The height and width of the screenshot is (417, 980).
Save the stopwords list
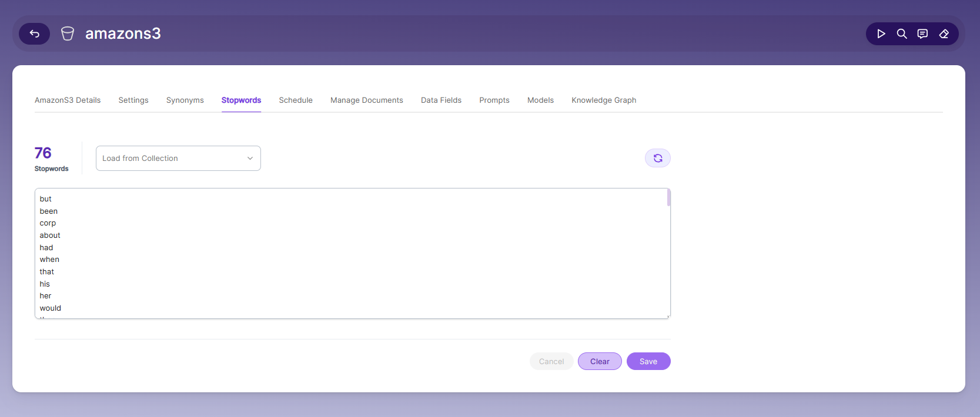[x=648, y=361]
